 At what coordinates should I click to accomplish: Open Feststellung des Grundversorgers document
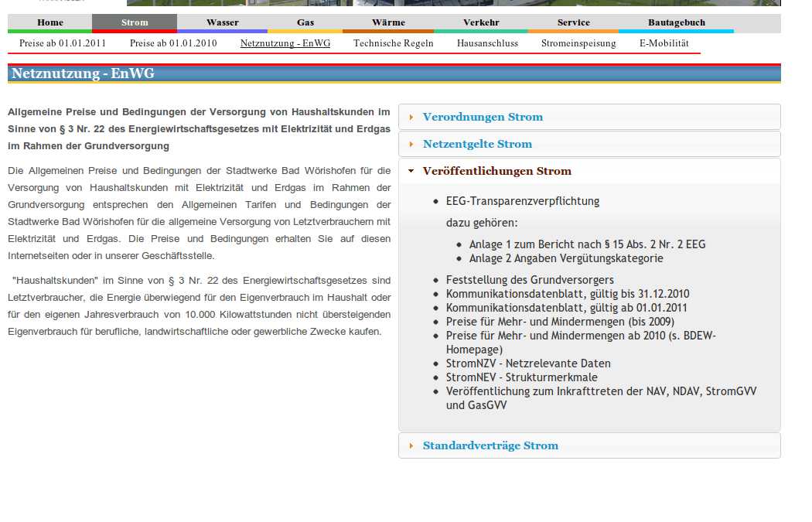point(530,280)
